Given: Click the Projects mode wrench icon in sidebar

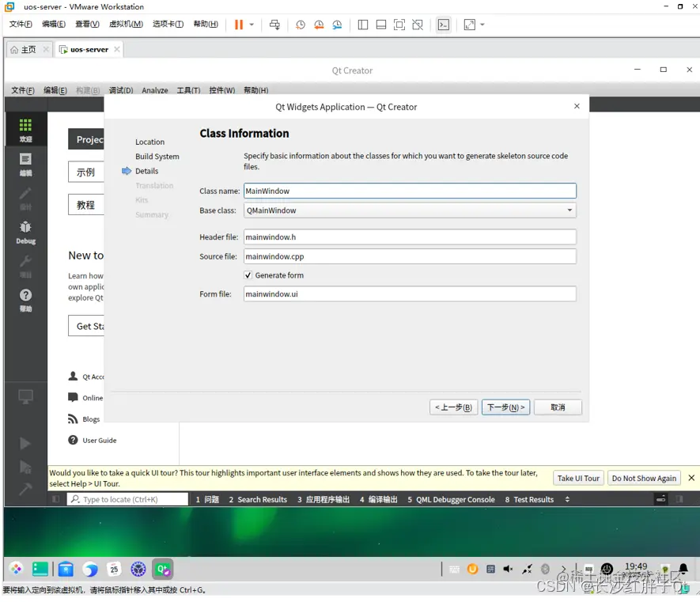Looking at the screenshot, I should (x=25, y=266).
